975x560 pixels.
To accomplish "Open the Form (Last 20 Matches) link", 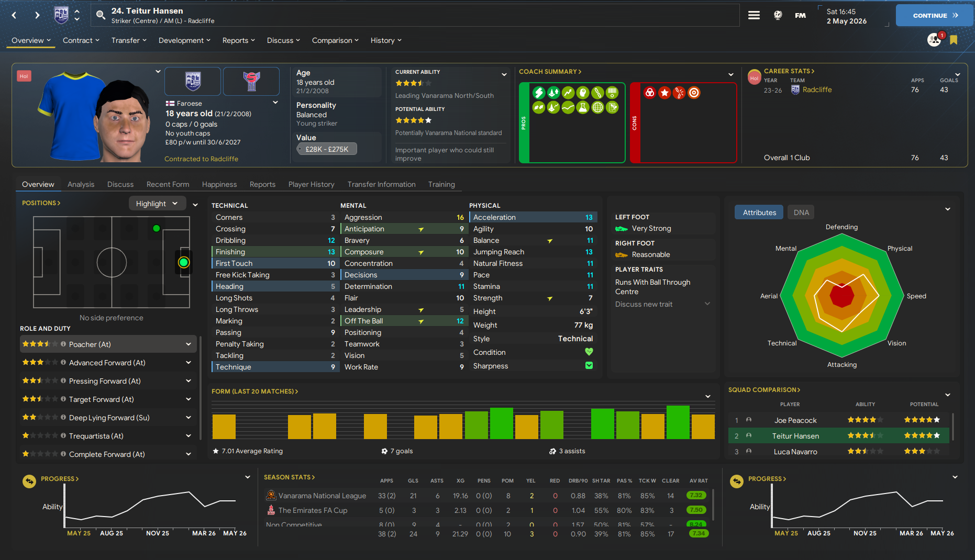I will (x=254, y=391).
